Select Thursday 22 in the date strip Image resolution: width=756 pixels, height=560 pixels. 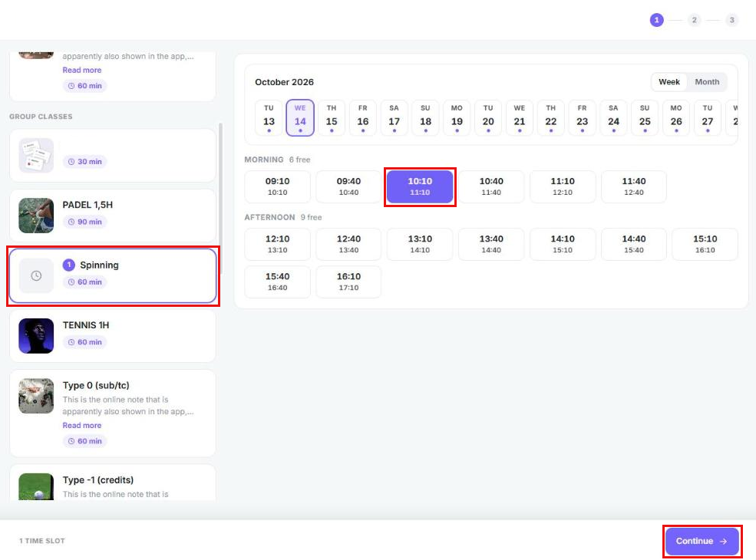(550, 117)
